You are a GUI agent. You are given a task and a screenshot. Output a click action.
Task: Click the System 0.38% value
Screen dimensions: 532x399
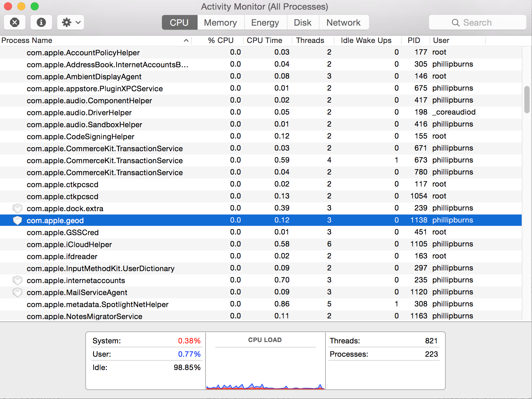click(x=189, y=341)
